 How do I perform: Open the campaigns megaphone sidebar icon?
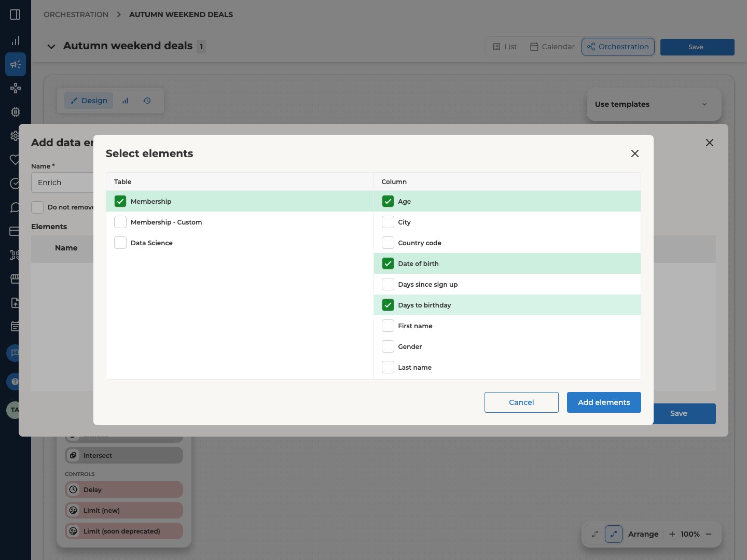click(16, 64)
